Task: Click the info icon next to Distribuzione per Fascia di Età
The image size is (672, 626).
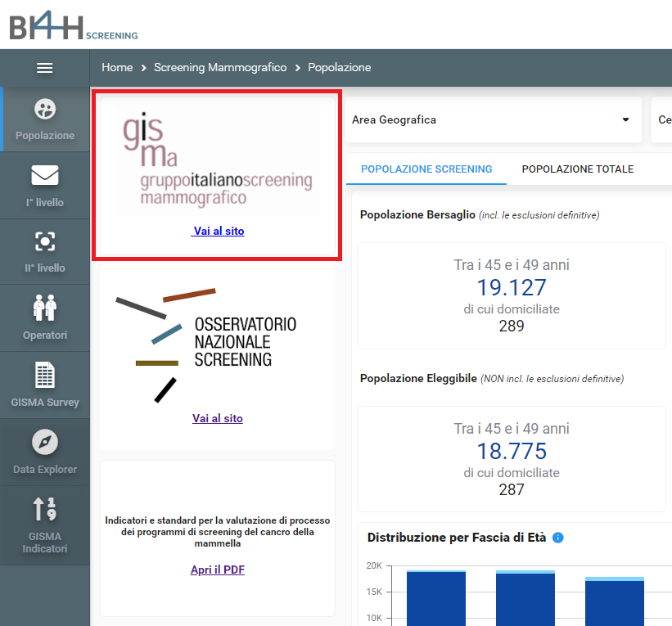Action: 558,538
